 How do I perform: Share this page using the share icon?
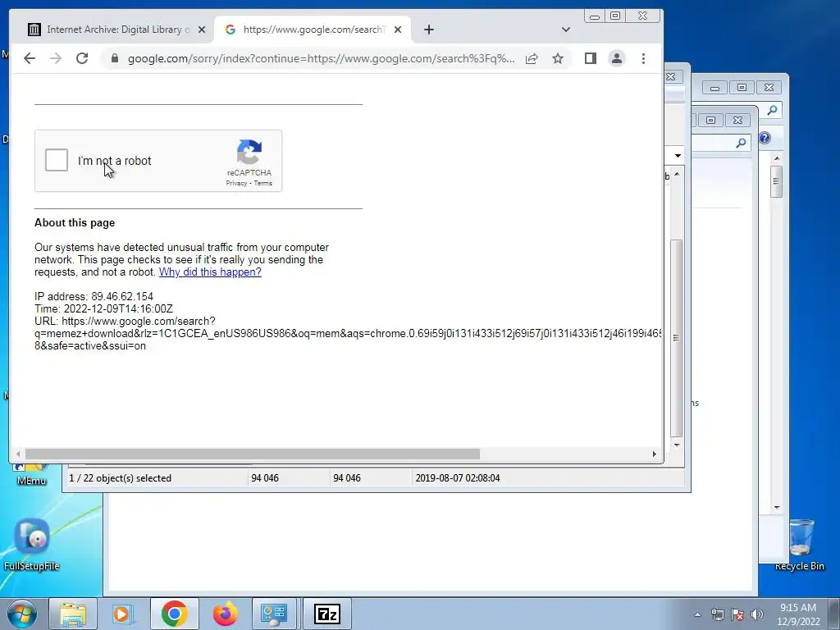coord(532,58)
